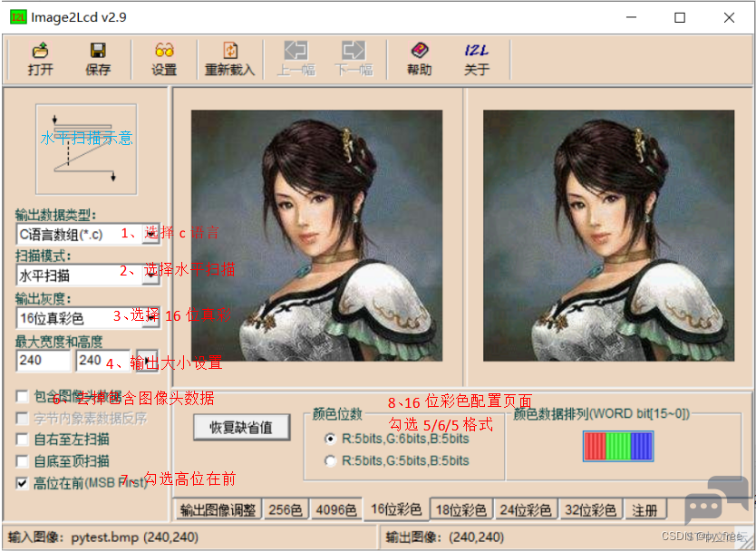Open 输出数据类型 dropdown
Screen dimensions: 756x551
point(150,235)
